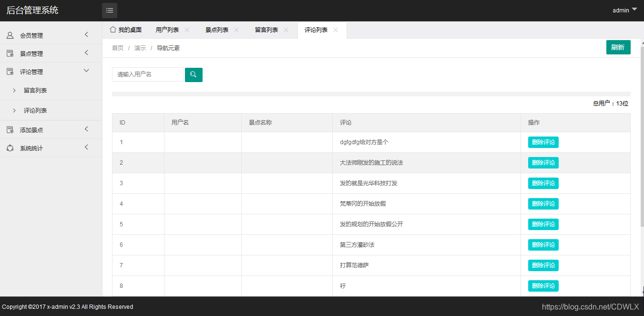Delete comment in row 8
The height and width of the screenshot is (316, 644).
click(543, 286)
